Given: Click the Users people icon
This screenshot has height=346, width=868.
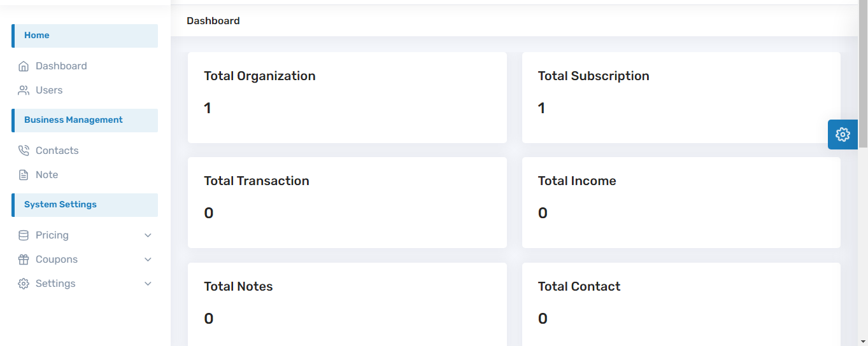Looking at the screenshot, I should click(x=24, y=90).
